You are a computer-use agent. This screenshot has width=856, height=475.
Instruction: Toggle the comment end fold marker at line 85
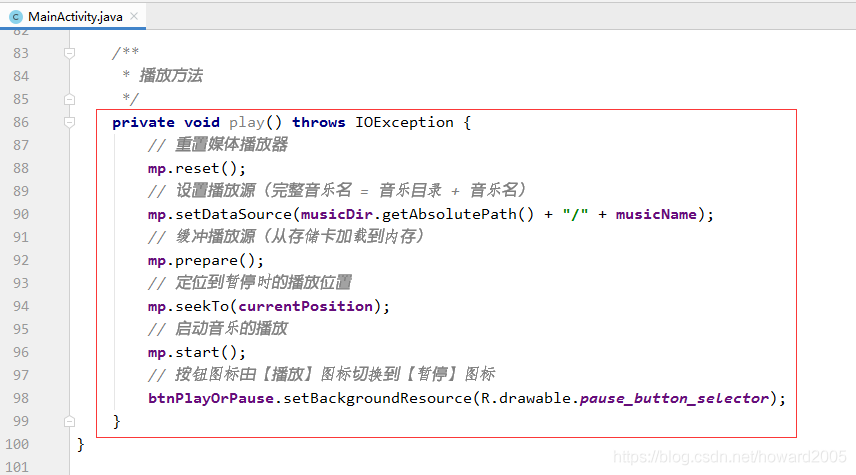69,99
